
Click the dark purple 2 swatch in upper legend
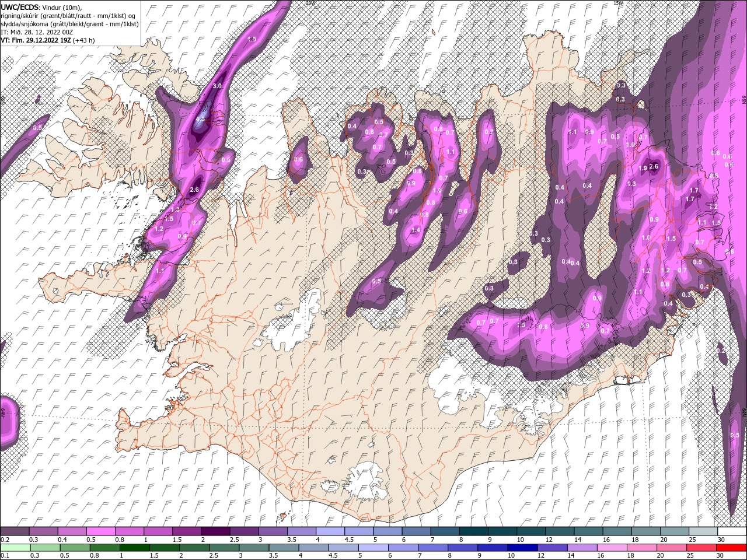[215, 532]
